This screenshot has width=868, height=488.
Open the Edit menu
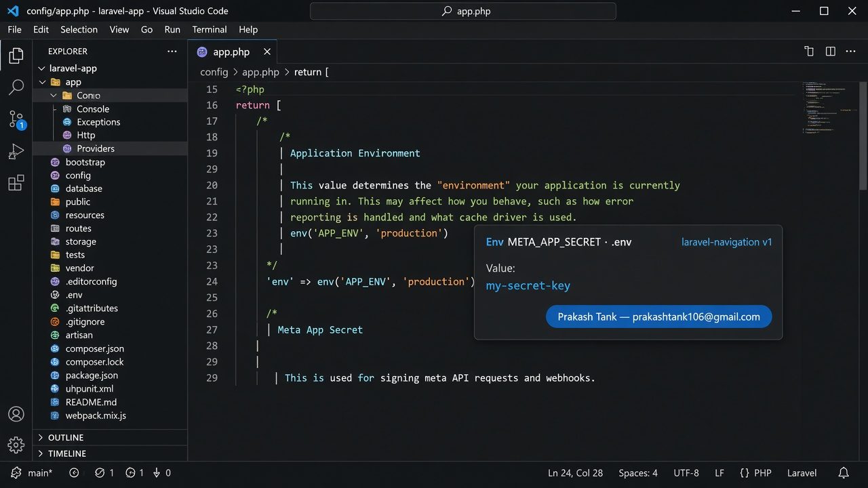click(x=41, y=30)
